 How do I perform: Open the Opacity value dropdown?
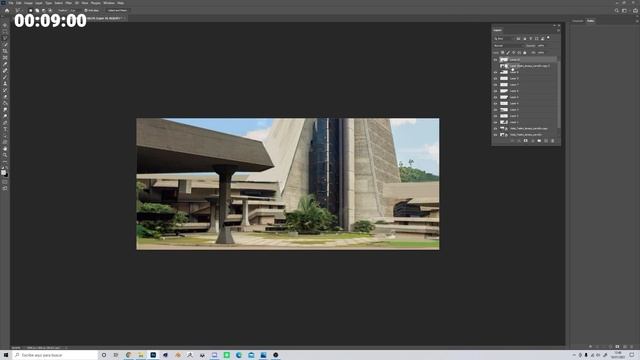(541, 46)
